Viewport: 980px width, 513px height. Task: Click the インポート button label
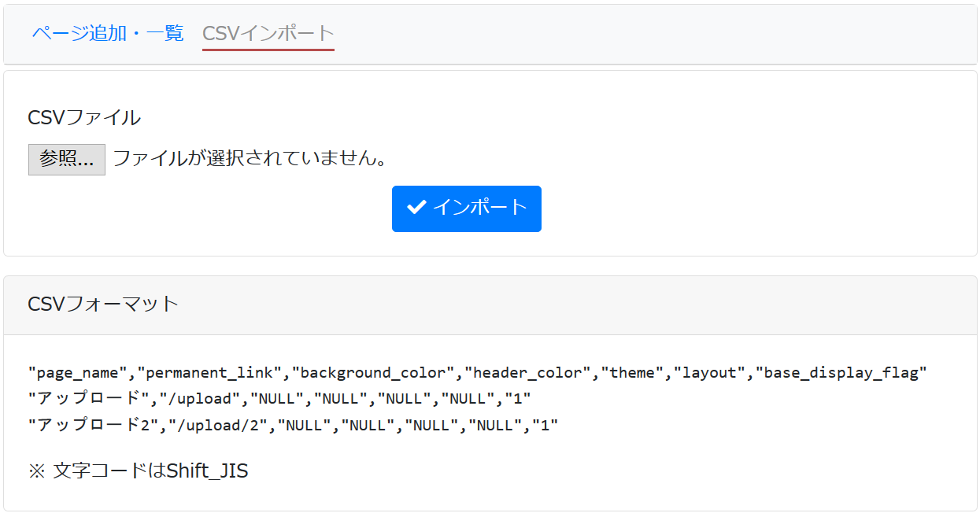479,207
